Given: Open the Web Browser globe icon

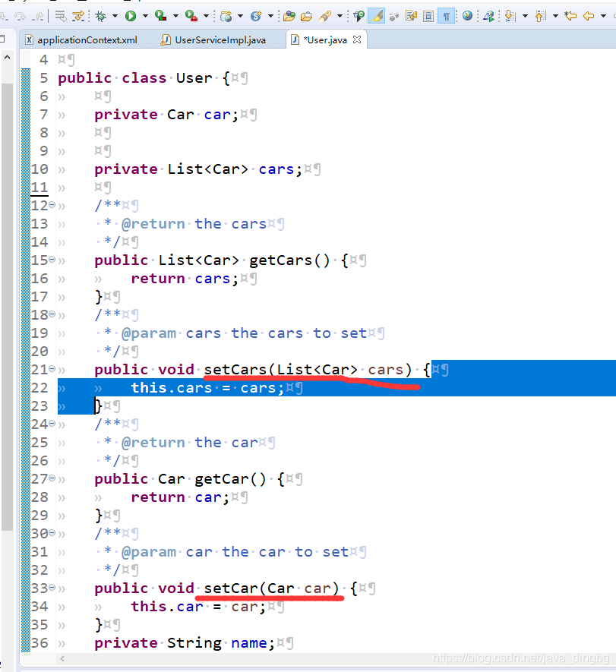Looking at the screenshot, I should click(x=467, y=16).
